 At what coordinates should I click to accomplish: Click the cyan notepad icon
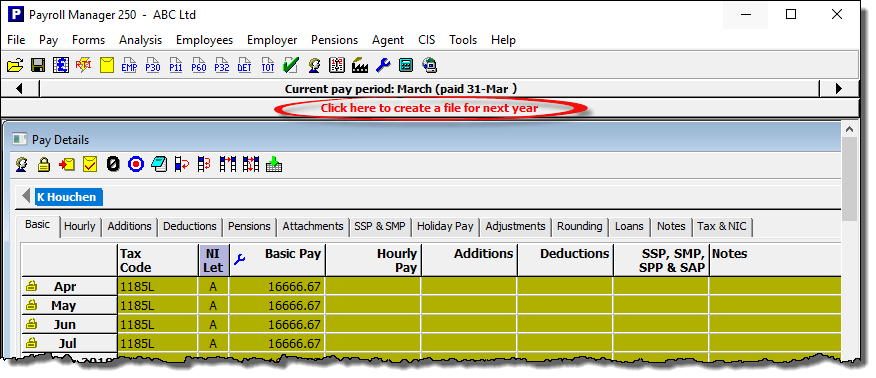pyautogui.click(x=159, y=164)
